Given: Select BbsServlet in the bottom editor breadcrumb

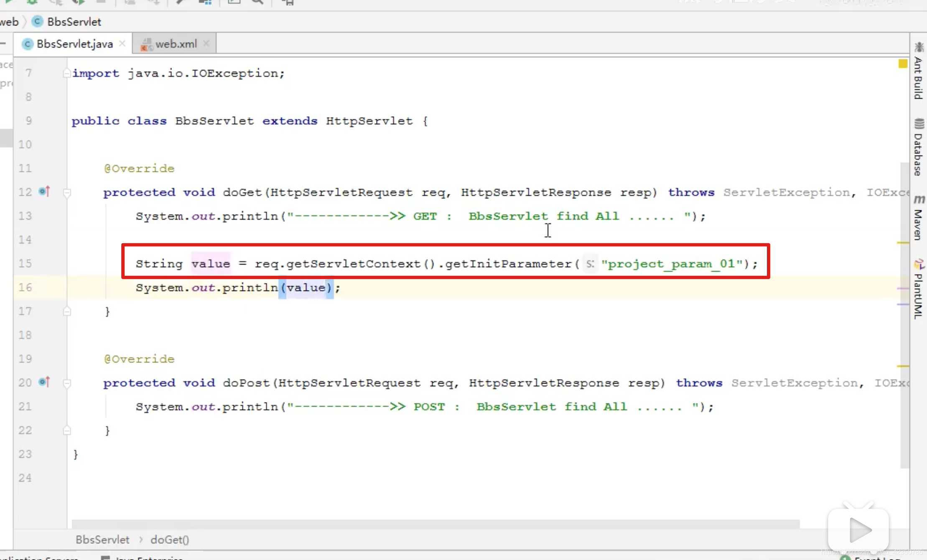Looking at the screenshot, I should point(102,540).
